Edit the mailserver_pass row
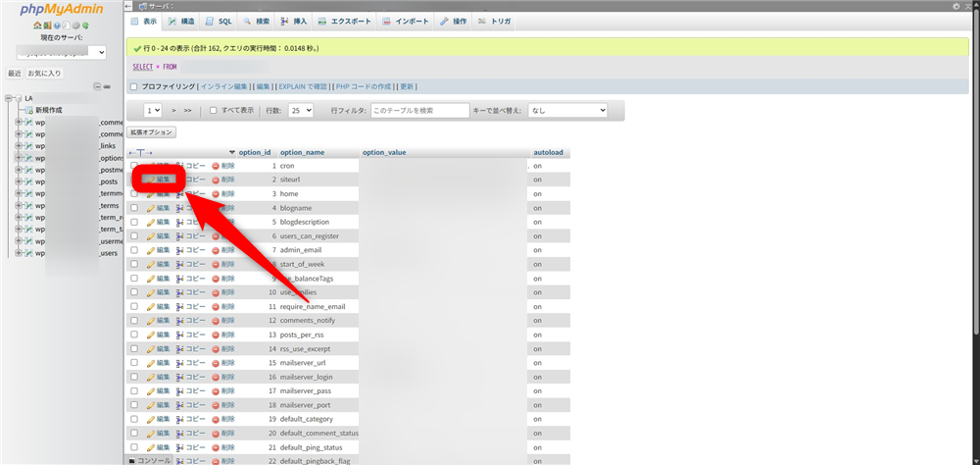Viewport: 980px width, 465px height. [158, 391]
